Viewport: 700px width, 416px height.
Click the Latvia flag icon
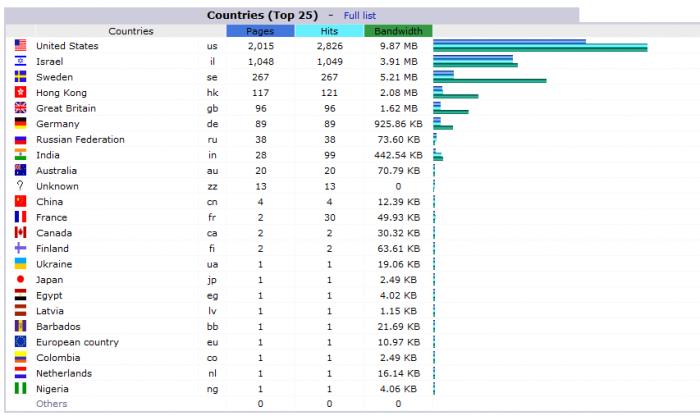(21, 311)
